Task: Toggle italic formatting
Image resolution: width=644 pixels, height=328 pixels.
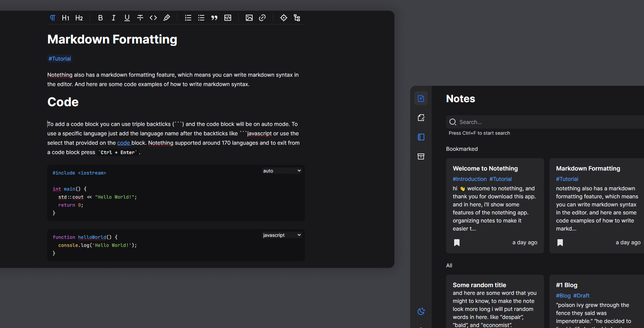Action: pos(114,18)
